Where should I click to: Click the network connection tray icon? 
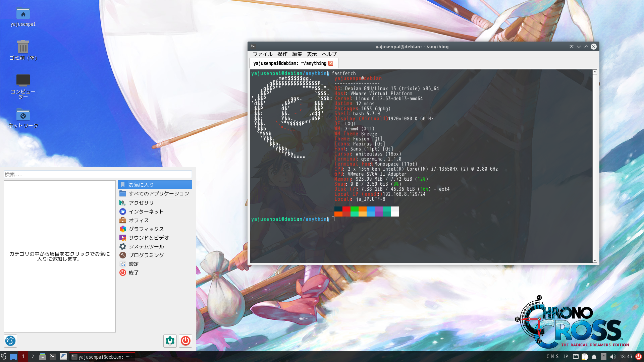[576, 357]
